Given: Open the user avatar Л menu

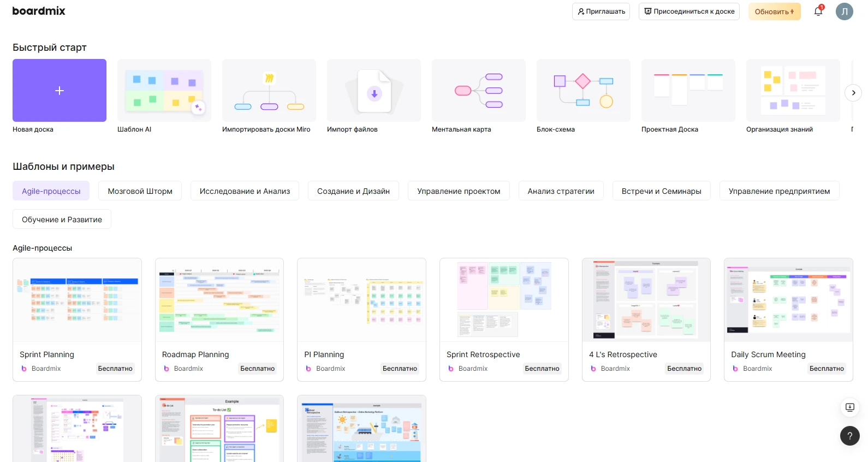Looking at the screenshot, I should tap(845, 11).
